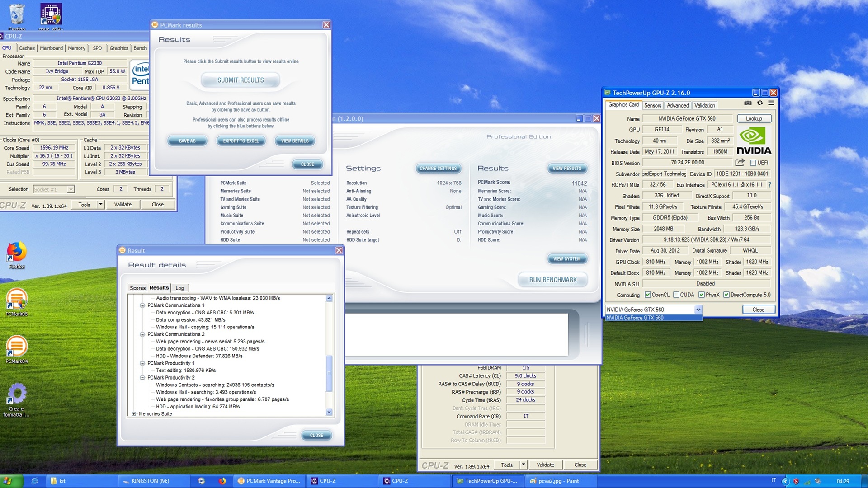This screenshot has width=868, height=488.
Task: Click the RUN BENCHMARK button
Action: [x=553, y=280]
